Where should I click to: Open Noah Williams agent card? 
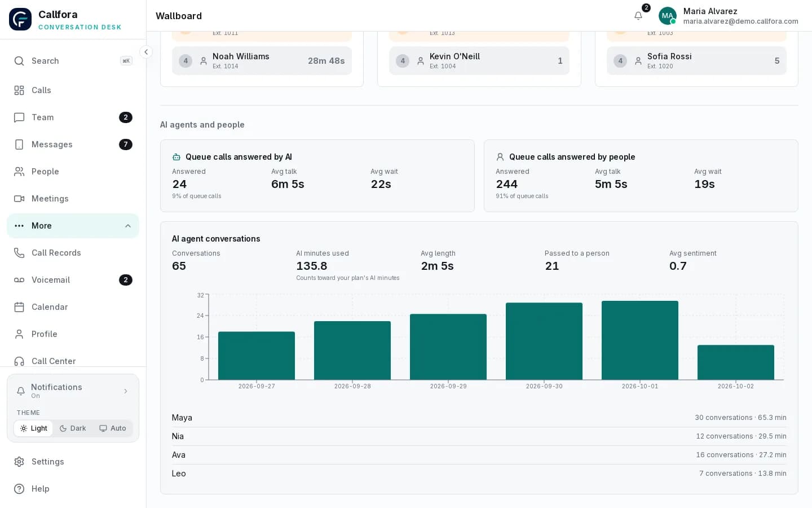[262, 60]
